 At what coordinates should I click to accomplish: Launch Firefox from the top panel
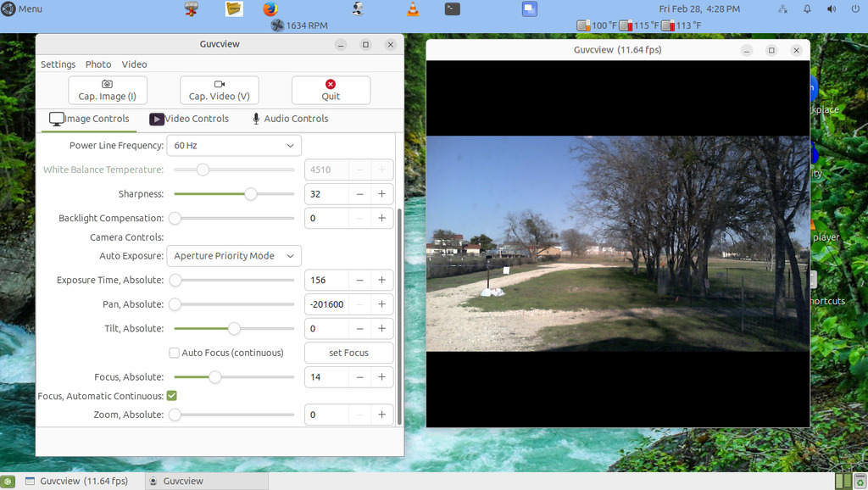click(x=270, y=9)
